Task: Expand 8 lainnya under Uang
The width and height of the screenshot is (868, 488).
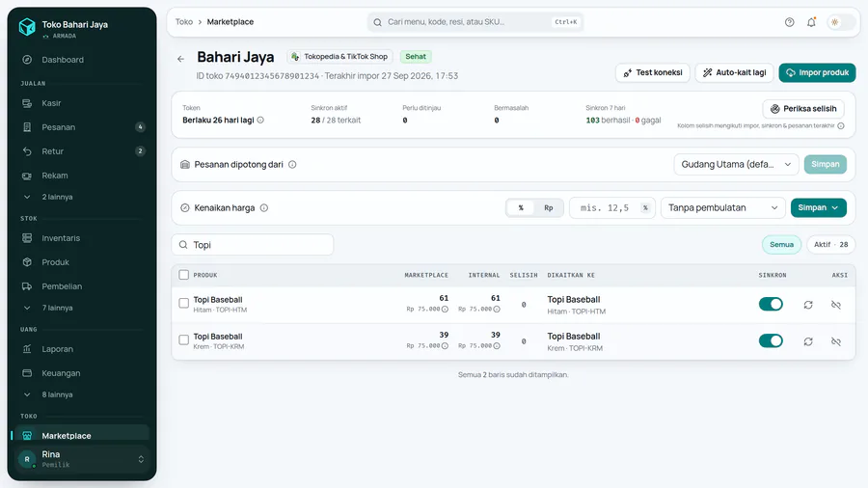Action: 81,395
